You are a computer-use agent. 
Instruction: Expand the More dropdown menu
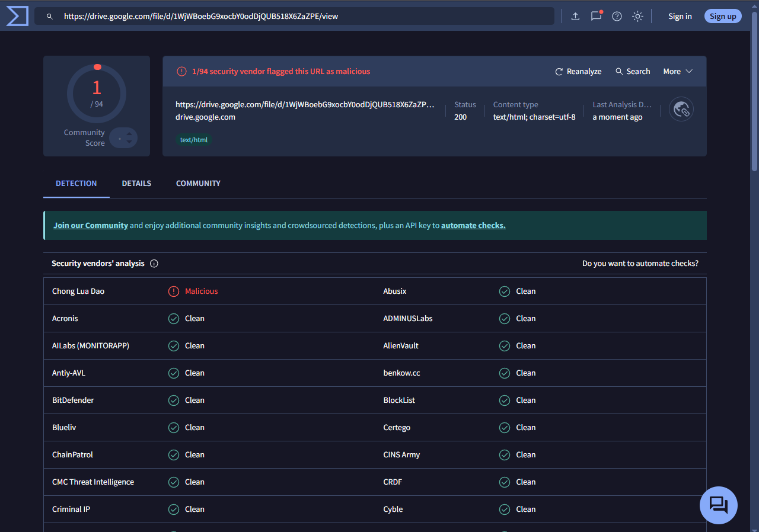pyautogui.click(x=677, y=72)
